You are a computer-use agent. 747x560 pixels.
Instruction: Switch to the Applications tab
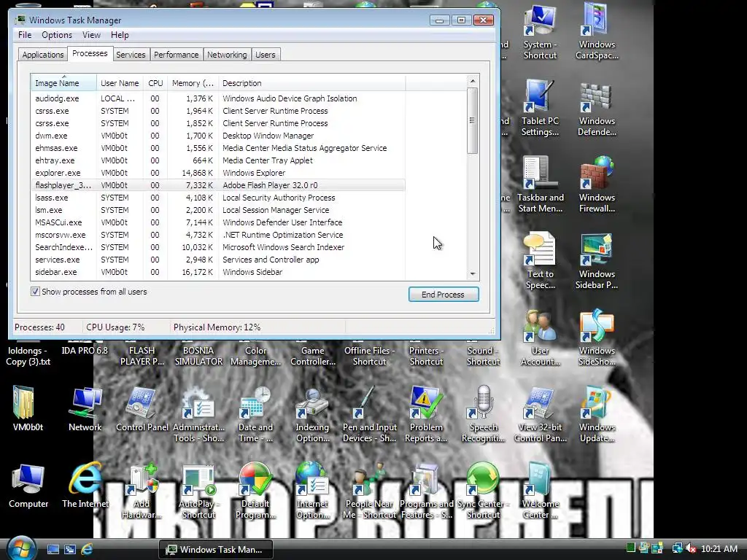[43, 54]
